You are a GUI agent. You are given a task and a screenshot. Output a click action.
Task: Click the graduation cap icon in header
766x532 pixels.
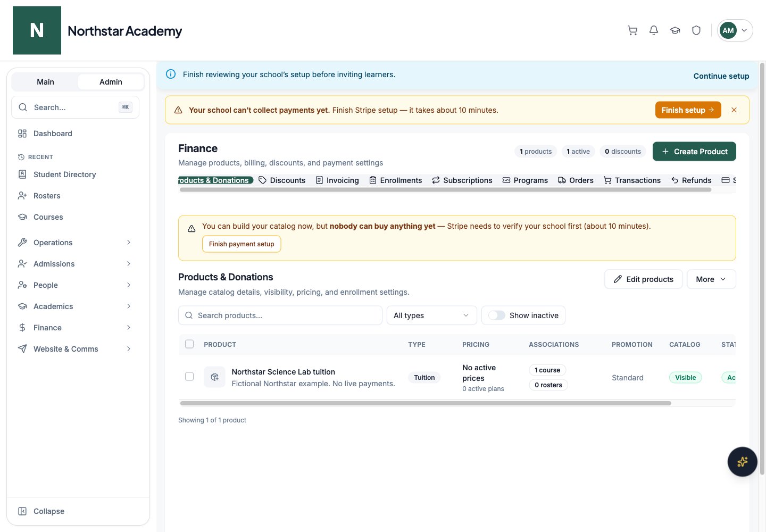click(x=675, y=30)
